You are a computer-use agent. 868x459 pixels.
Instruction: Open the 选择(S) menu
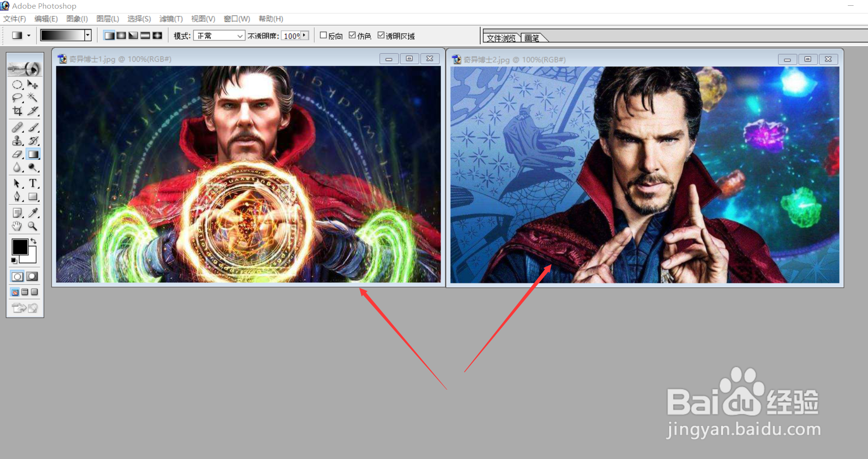click(139, 19)
